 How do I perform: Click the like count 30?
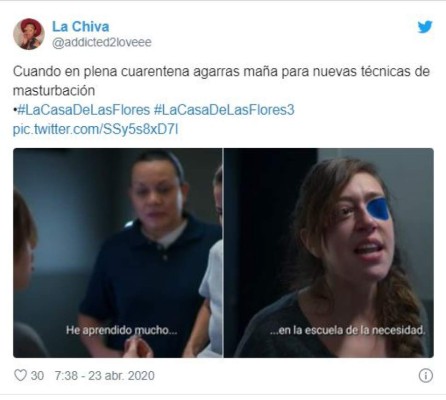tap(37, 376)
